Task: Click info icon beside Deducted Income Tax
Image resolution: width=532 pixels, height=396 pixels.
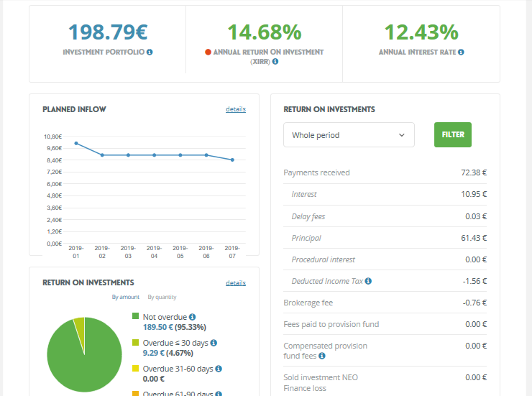Action: pyautogui.click(x=368, y=281)
